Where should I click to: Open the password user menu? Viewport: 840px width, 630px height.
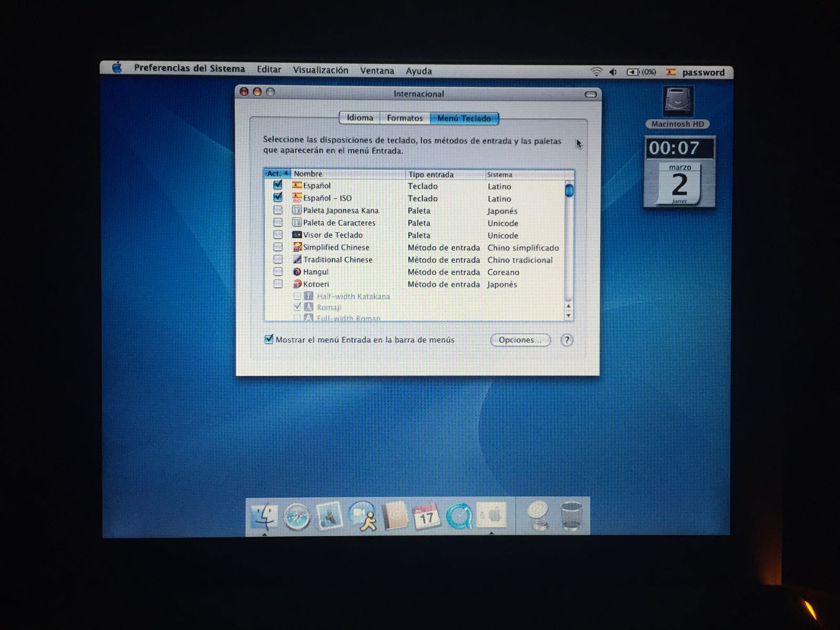pyautogui.click(x=703, y=72)
